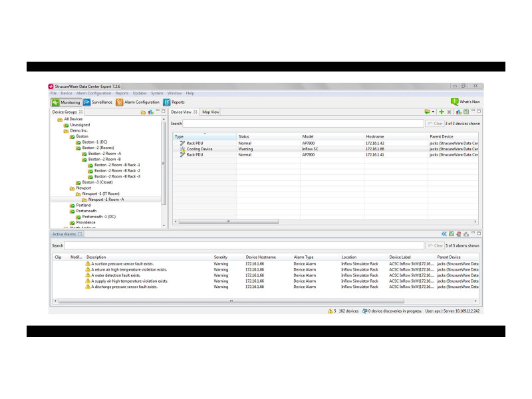Click the Reports toolbar icon
The width and height of the screenshot is (532, 399).
pos(167,102)
